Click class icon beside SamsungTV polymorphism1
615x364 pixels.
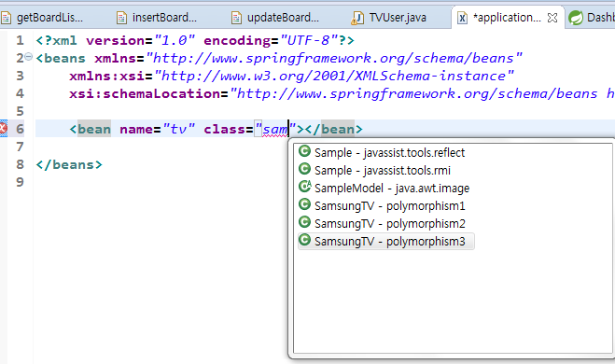[x=305, y=204]
